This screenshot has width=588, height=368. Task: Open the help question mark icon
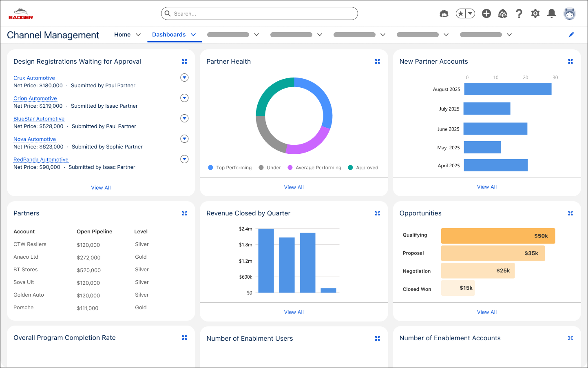(519, 13)
